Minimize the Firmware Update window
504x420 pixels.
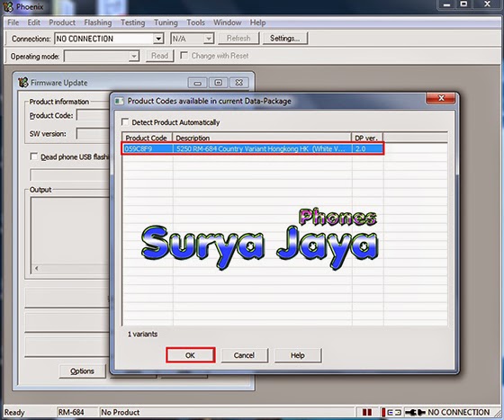click(197, 83)
